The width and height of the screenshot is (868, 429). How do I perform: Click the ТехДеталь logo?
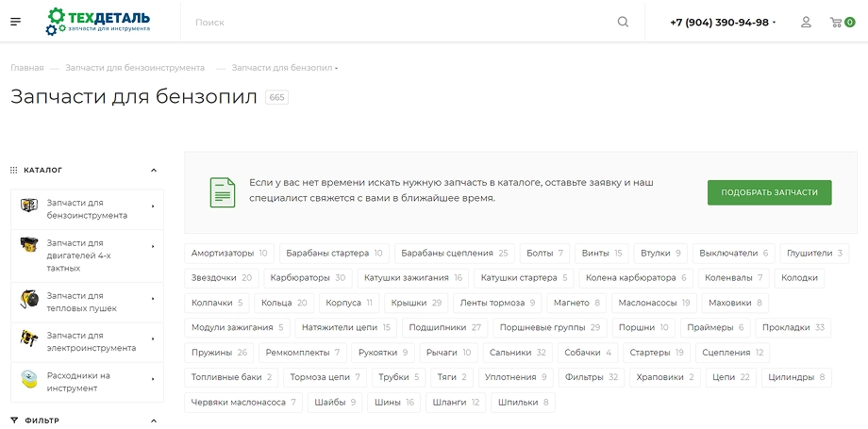click(x=98, y=22)
